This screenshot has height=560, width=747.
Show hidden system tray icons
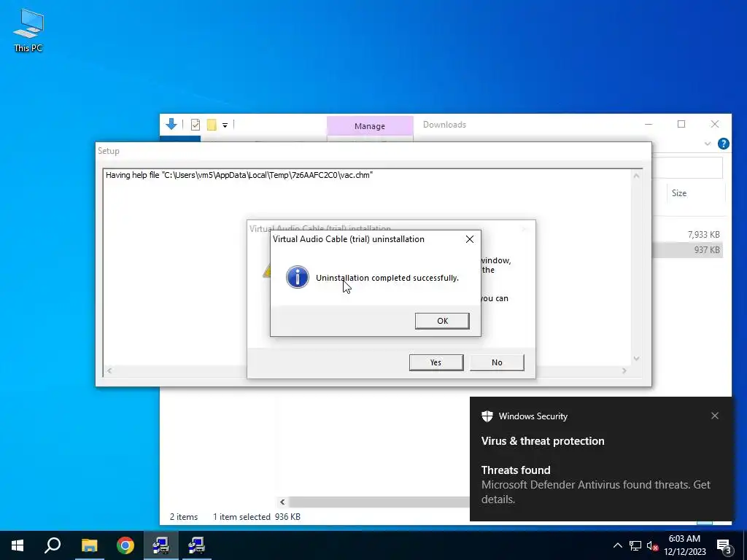617,545
